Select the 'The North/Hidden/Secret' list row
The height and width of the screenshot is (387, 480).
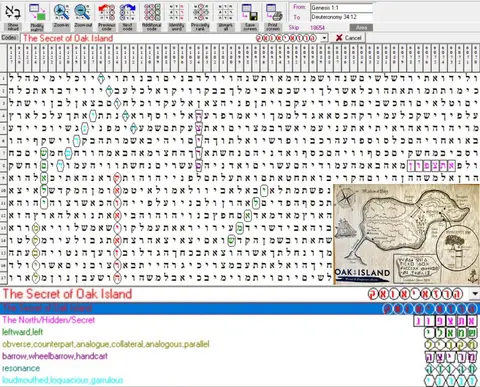click(240, 320)
